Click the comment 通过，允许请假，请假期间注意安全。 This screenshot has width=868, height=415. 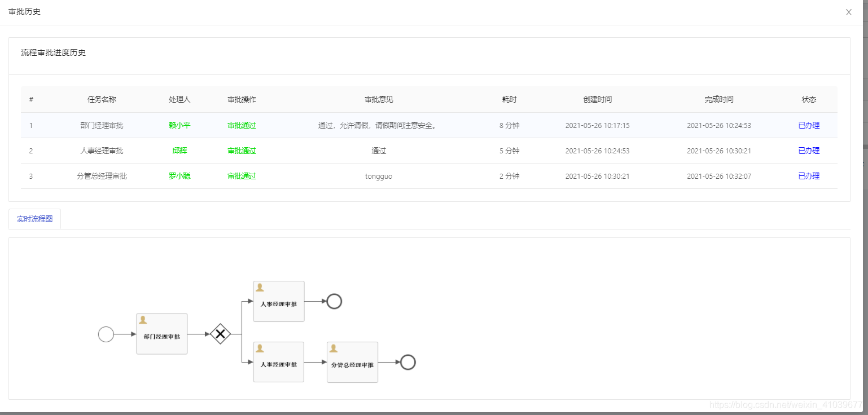click(379, 125)
